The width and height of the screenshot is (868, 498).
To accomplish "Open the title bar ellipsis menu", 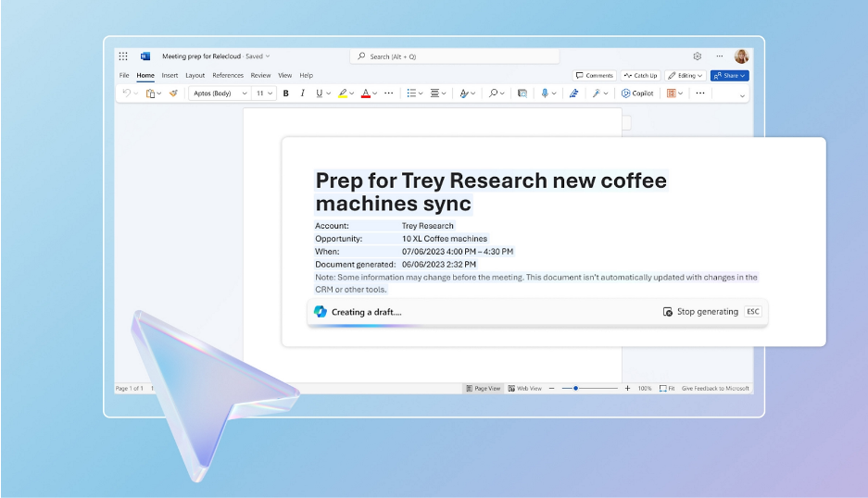I will [x=719, y=56].
